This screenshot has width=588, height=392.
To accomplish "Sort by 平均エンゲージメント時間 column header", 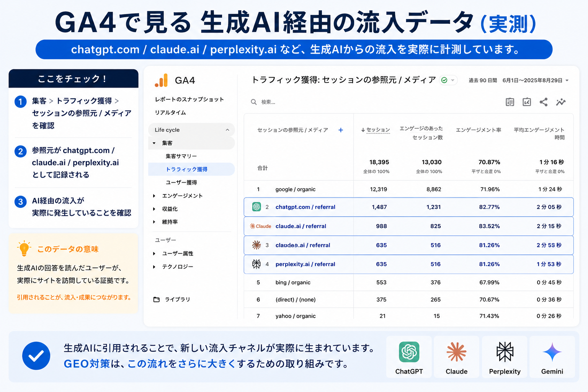I will [539, 134].
